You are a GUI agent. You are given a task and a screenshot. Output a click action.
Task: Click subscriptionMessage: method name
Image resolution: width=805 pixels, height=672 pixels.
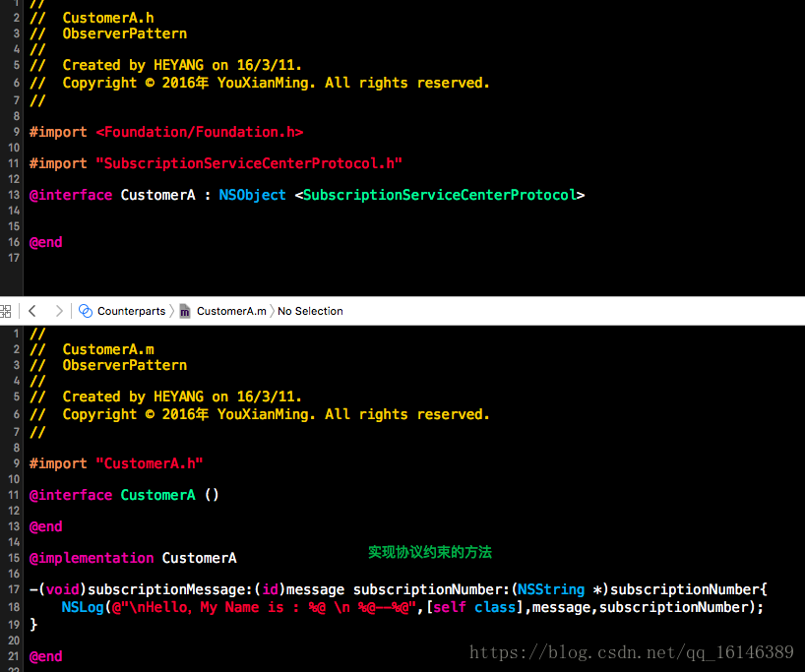pos(170,589)
